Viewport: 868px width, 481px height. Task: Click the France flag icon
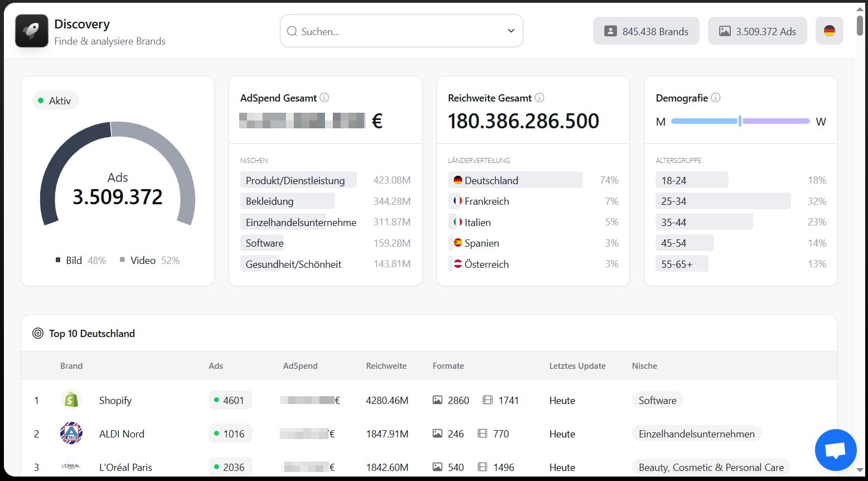458,201
